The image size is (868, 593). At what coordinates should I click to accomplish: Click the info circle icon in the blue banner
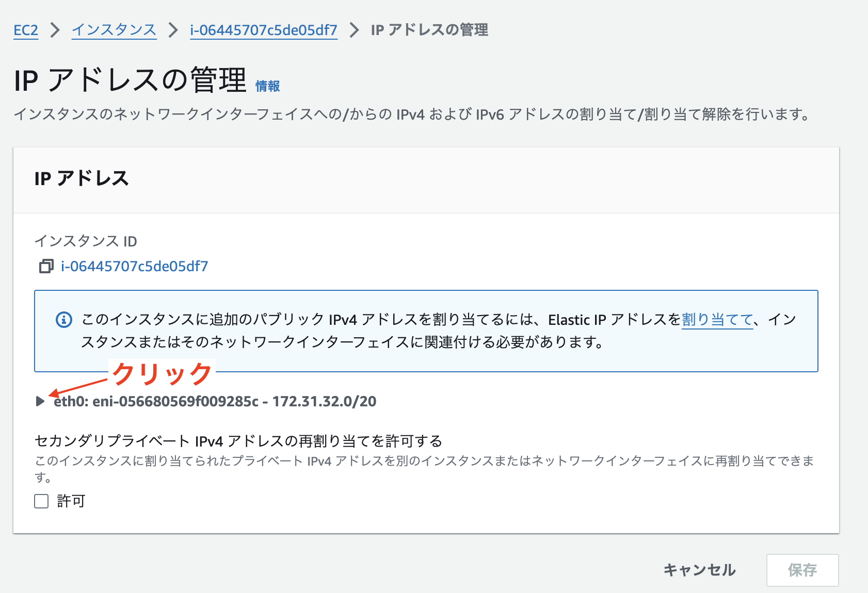[x=63, y=320]
